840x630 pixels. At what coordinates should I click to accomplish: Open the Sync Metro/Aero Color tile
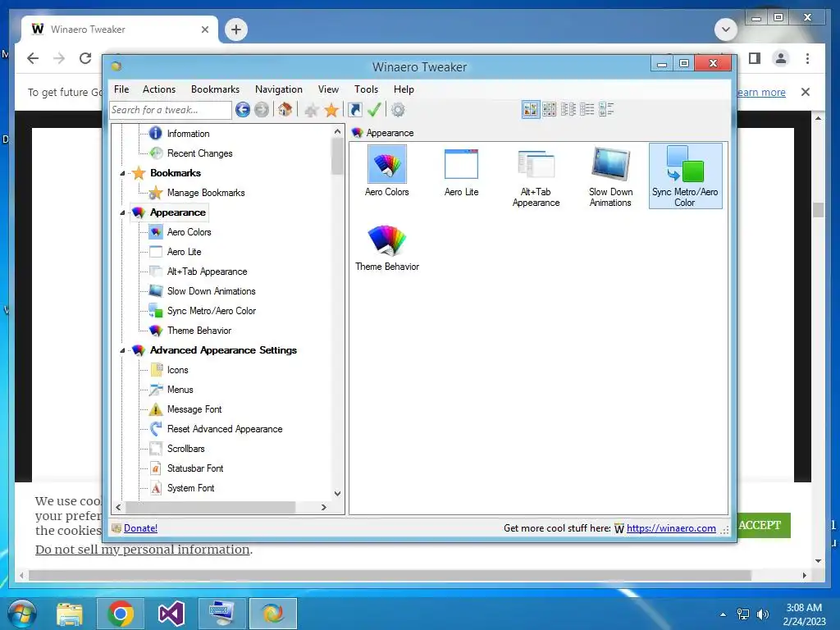point(685,176)
